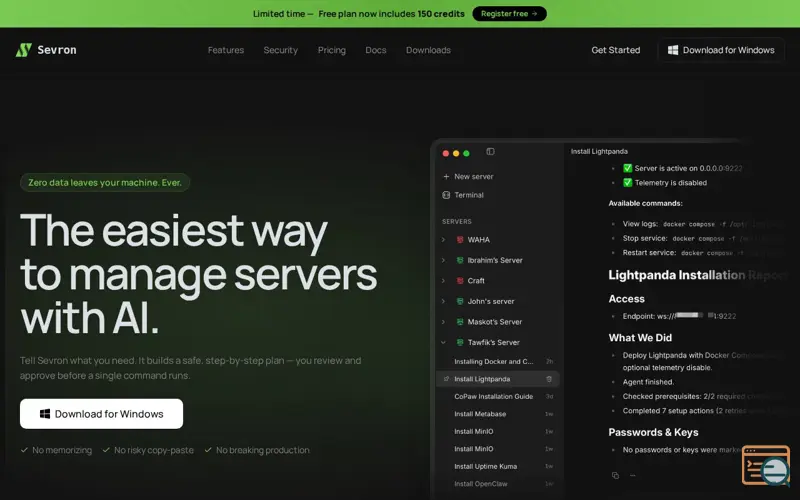
Task: Go to the Pricing page
Action: pos(332,50)
